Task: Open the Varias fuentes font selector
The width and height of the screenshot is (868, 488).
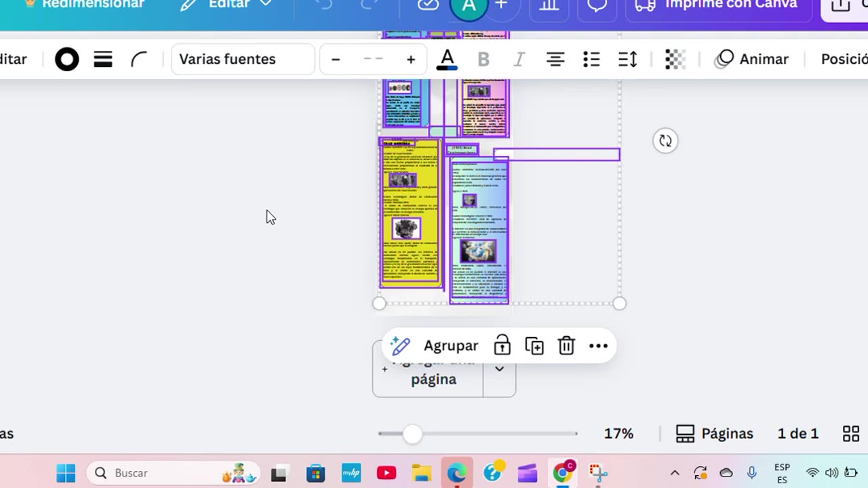Action: [243, 59]
